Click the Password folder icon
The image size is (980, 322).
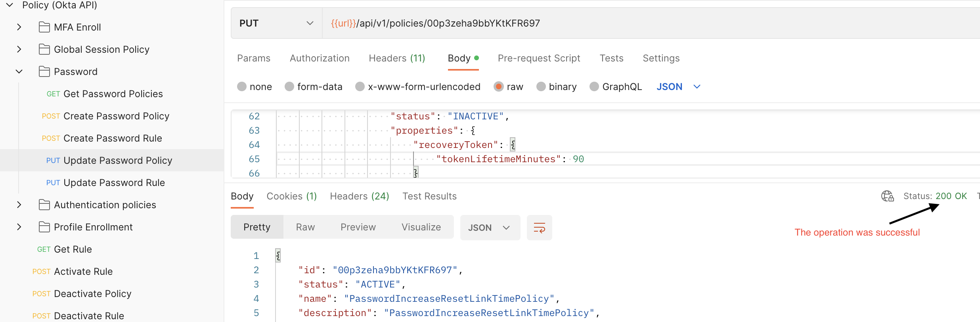pyautogui.click(x=44, y=72)
